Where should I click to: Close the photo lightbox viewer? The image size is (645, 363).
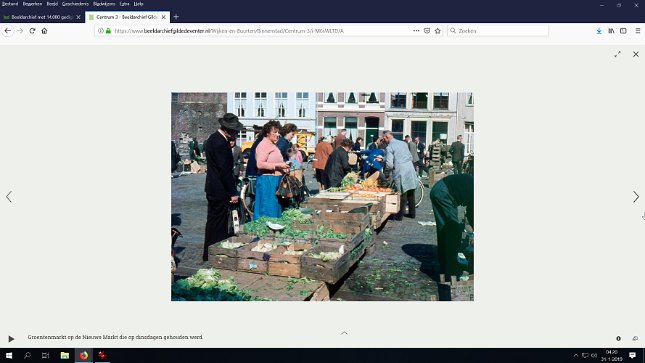pos(636,54)
